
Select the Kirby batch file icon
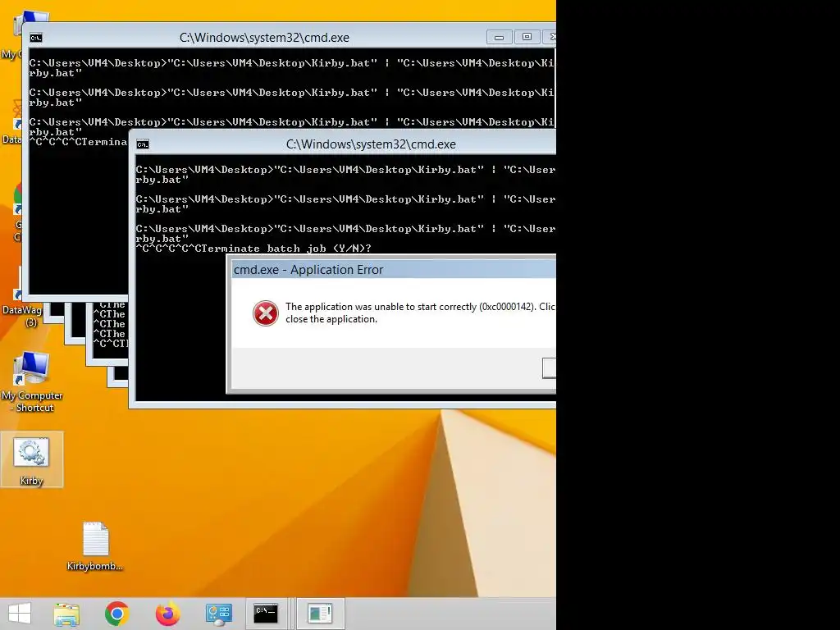[x=31, y=459]
